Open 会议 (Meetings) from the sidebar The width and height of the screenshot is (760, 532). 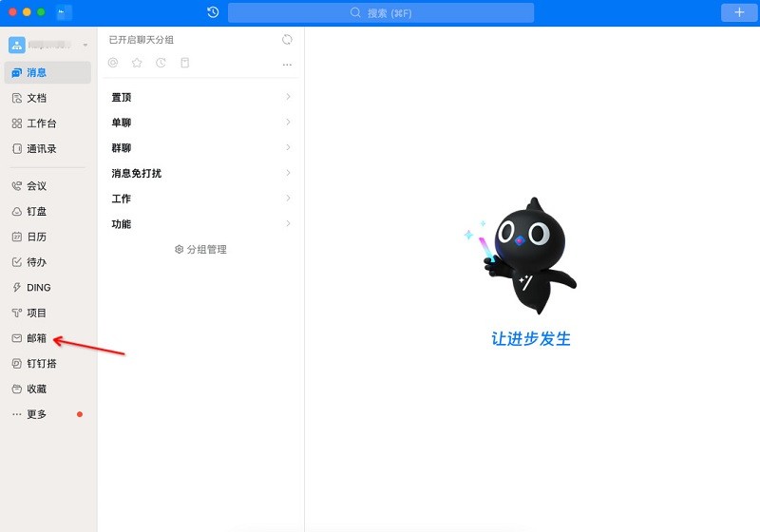click(36, 186)
